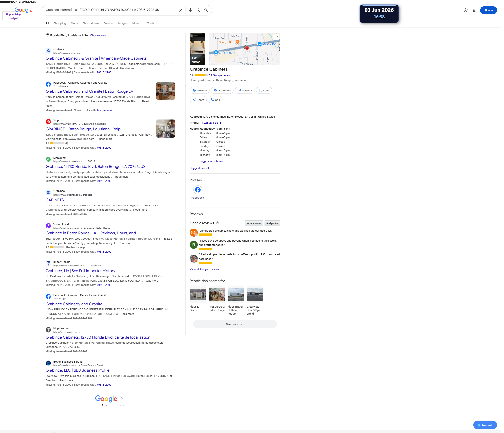Click the Sign in button

coord(488,10)
